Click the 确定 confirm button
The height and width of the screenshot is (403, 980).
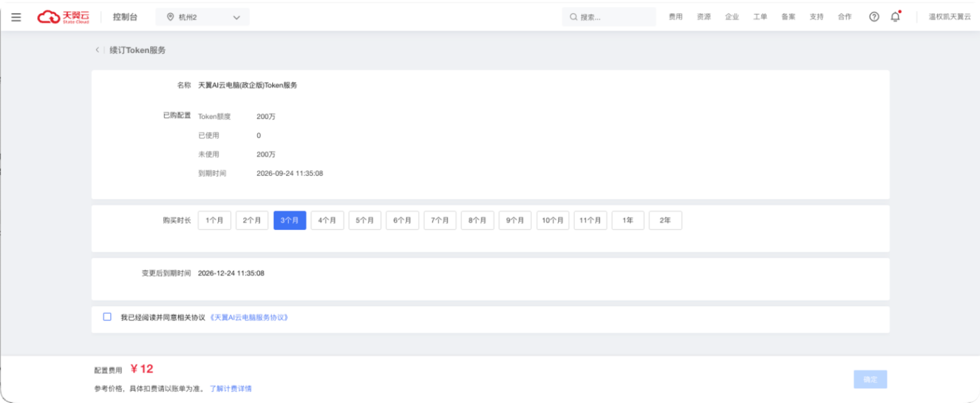click(870, 379)
